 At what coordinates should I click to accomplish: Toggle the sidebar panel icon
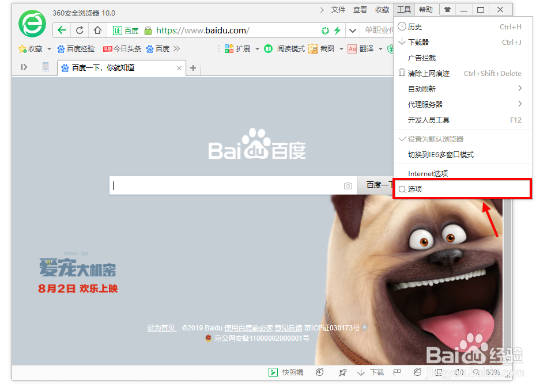tap(24, 67)
